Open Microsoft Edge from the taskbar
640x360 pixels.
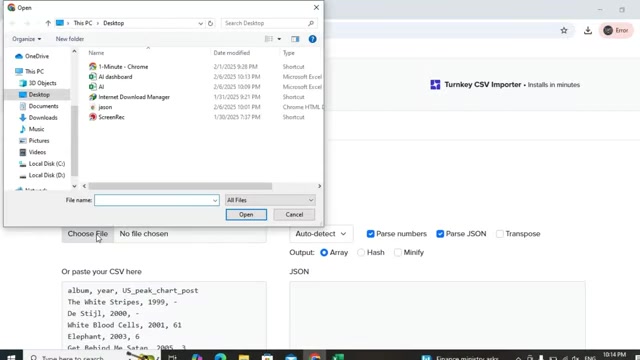click(x=220, y=356)
